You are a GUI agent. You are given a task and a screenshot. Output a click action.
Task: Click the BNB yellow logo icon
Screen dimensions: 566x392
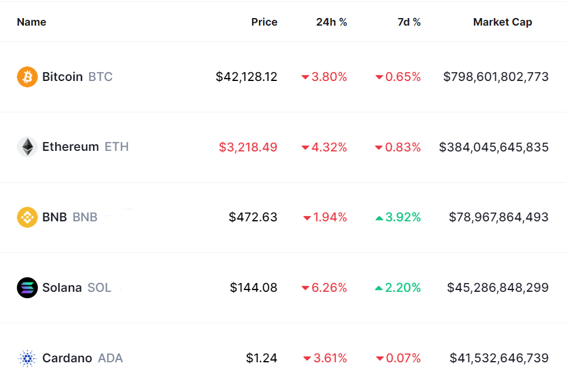(x=27, y=217)
